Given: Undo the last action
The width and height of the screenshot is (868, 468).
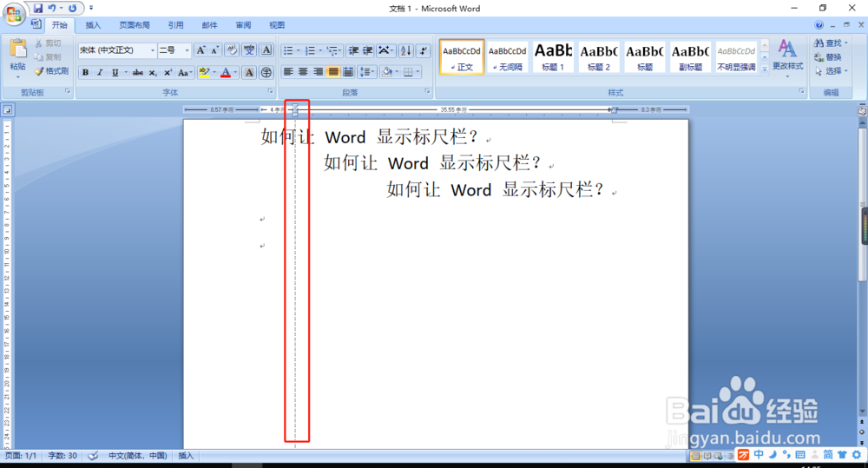Looking at the screenshot, I should point(52,9).
